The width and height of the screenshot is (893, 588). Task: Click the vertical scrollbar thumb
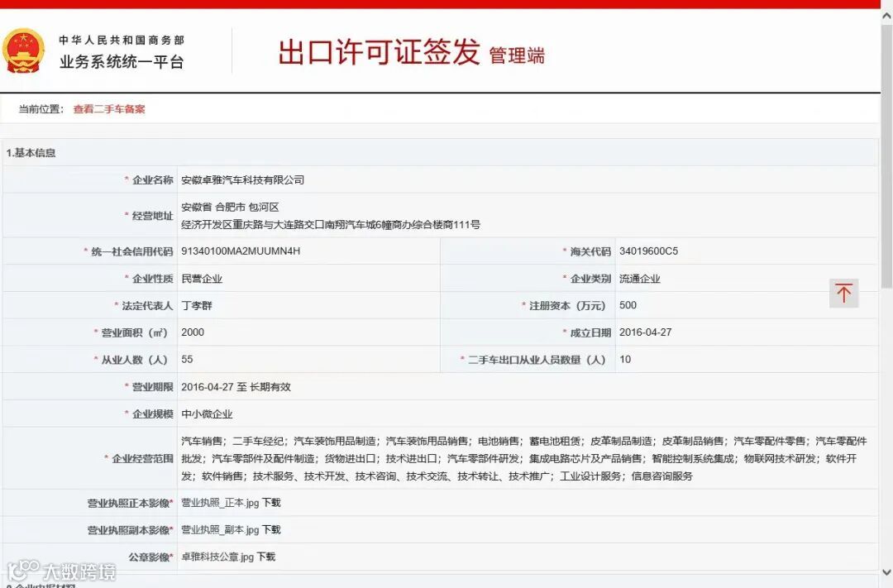(x=886, y=156)
